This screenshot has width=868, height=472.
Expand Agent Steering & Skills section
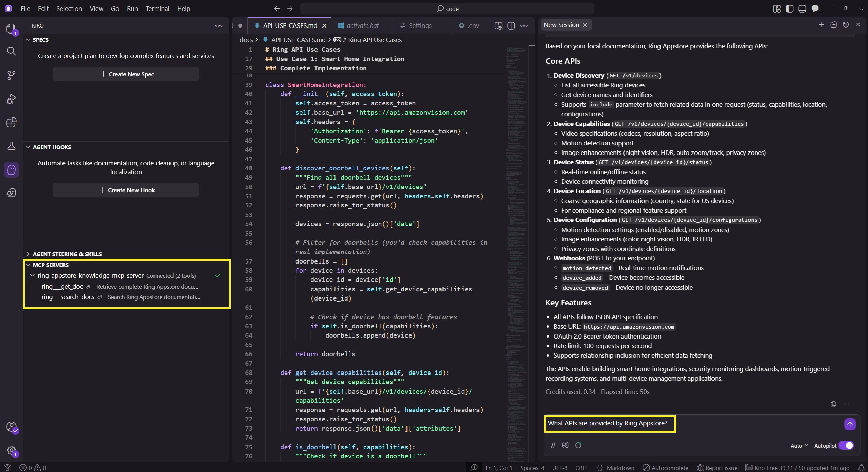point(67,254)
